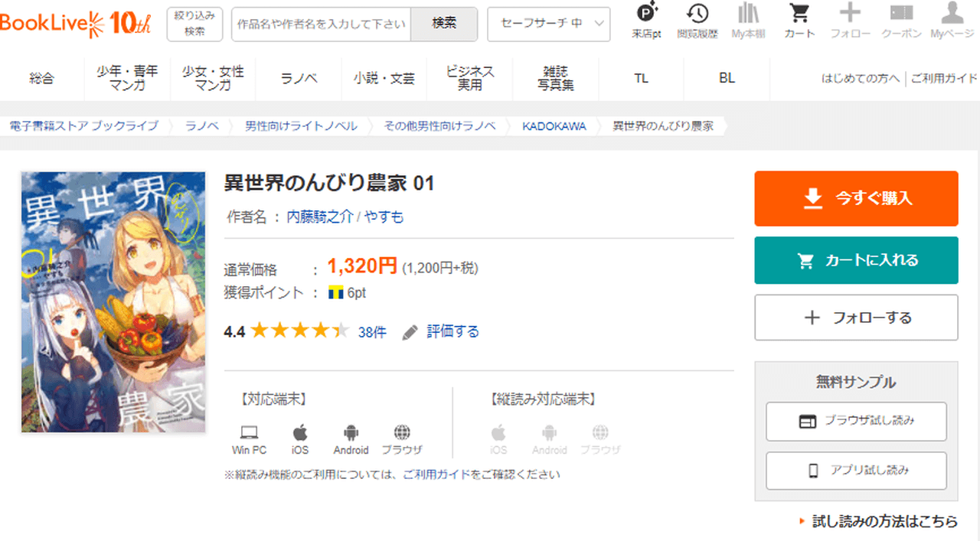Open the 閲覧履歴 browsing history icon

point(697,21)
